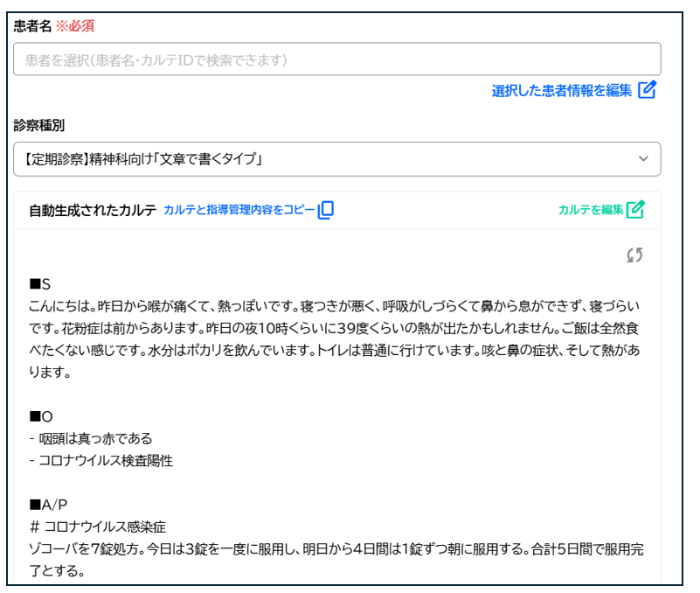Click the カルテと指導管理内容をコピー link
Image resolution: width=700 pixels, height=593 pixels.
tap(239, 210)
